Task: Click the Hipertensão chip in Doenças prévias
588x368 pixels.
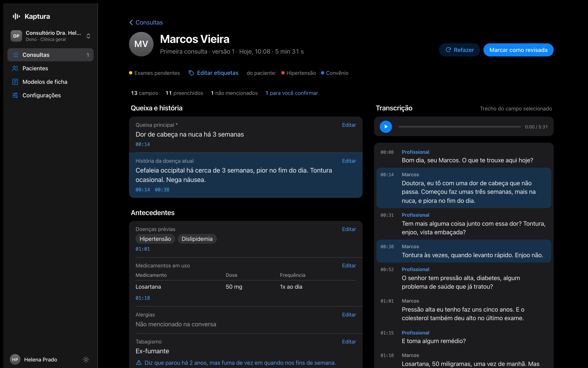Action: pyautogui.click(x=155, y=239)
